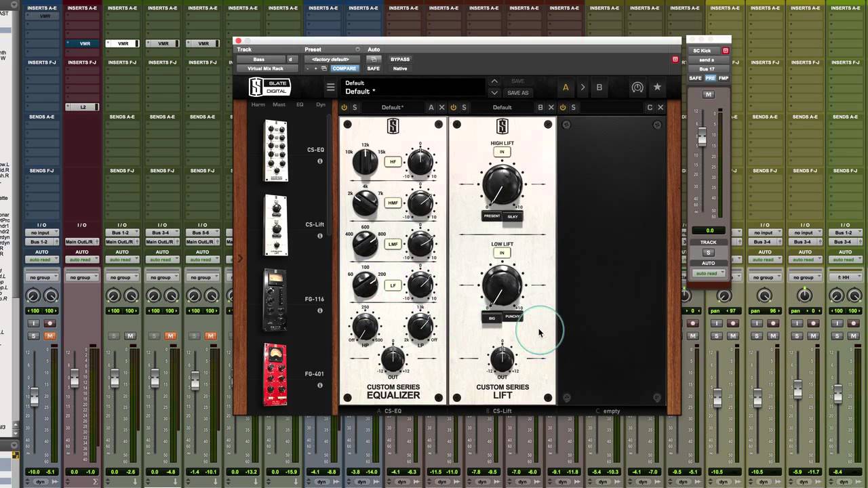The height and width of the screenshot is (488, 868).
Task: Click the equalizer OUT gain knob
Action: 393,359
